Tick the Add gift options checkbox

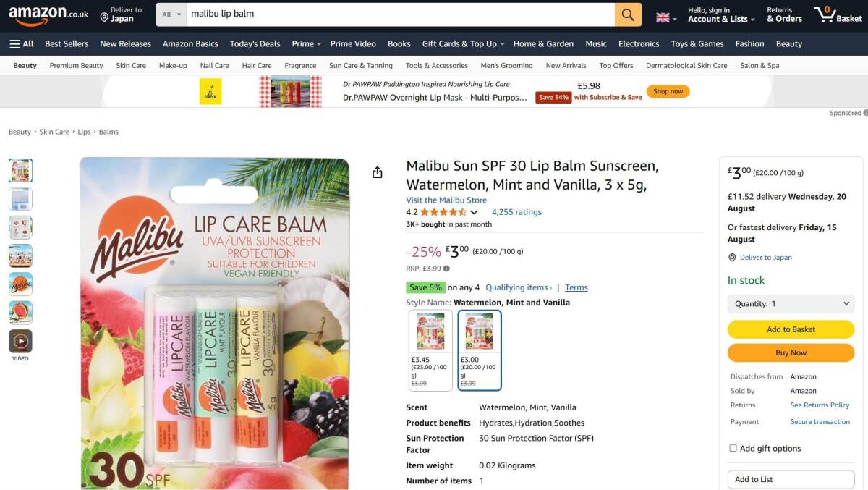coord(733,448)
